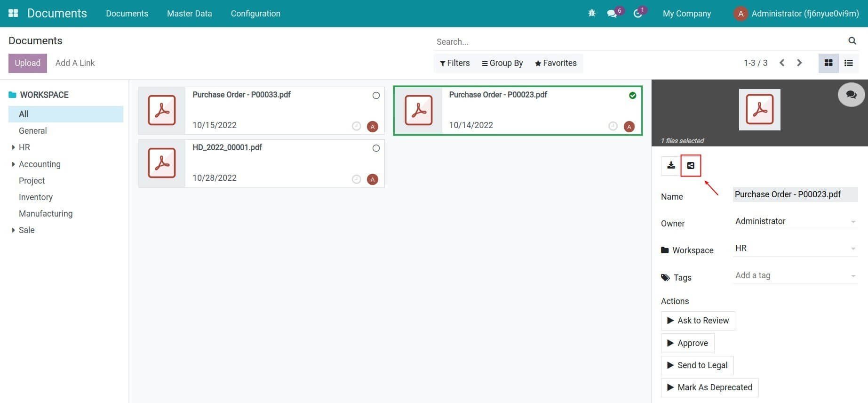The image size is (868, 403).
Task: Expand the HR workspace folder
Action: pyautogui.click(x=13, y=147)
